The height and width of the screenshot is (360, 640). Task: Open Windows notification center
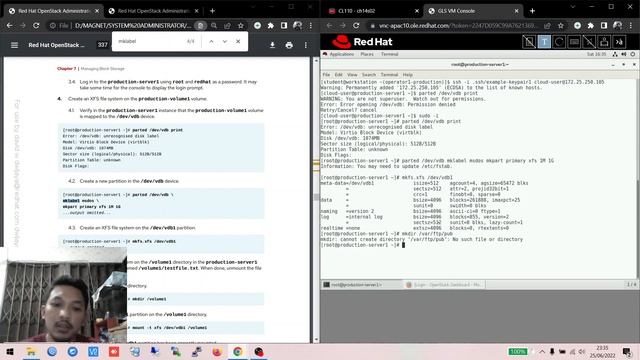tap(627, 351)
